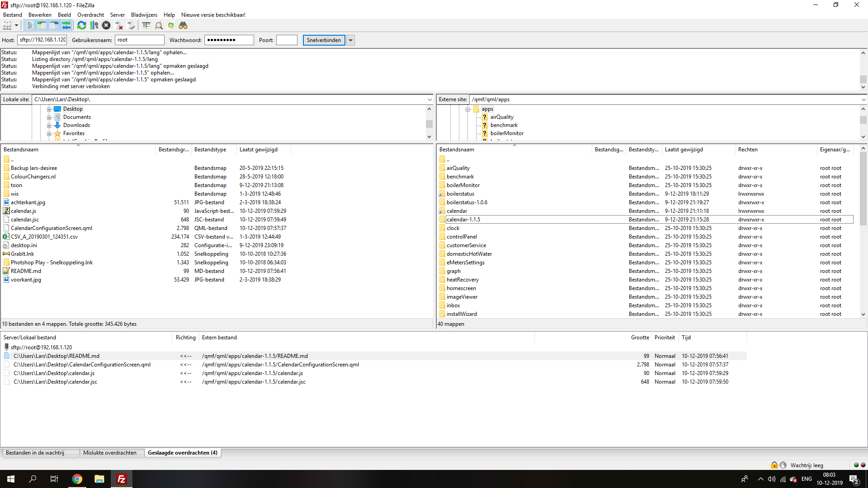Open the Site Manager dropdown arrow
The width and height of the screenshot is (868, 488).
[16, 25]
